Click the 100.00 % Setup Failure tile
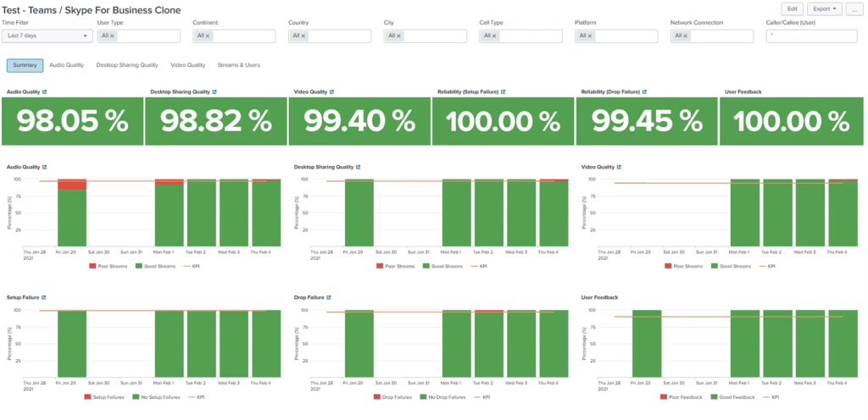 pos(504,122)
